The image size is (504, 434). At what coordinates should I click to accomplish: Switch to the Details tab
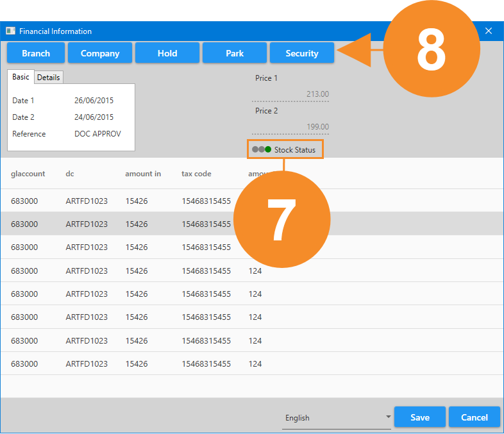48,77
